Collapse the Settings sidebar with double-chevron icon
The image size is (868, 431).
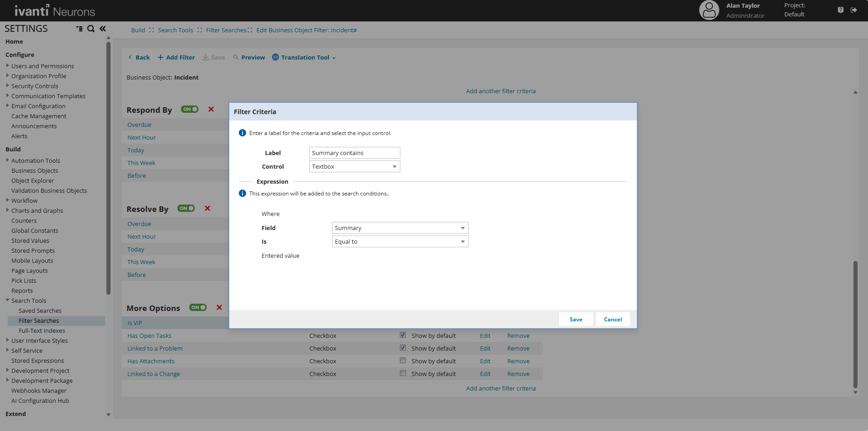click(103, 29)
